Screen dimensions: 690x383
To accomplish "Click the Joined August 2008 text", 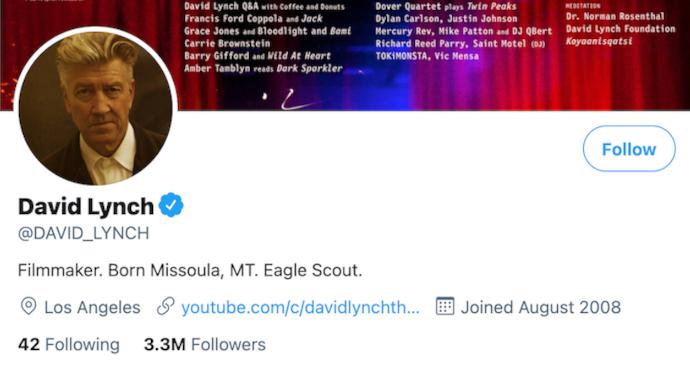I will [x=541, y=307].
